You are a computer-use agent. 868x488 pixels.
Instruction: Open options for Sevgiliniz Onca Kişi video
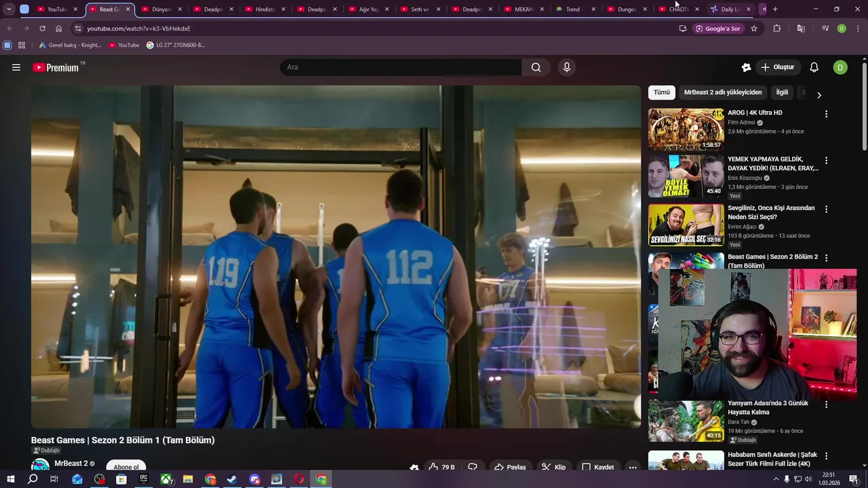click(x=826, y=209)
